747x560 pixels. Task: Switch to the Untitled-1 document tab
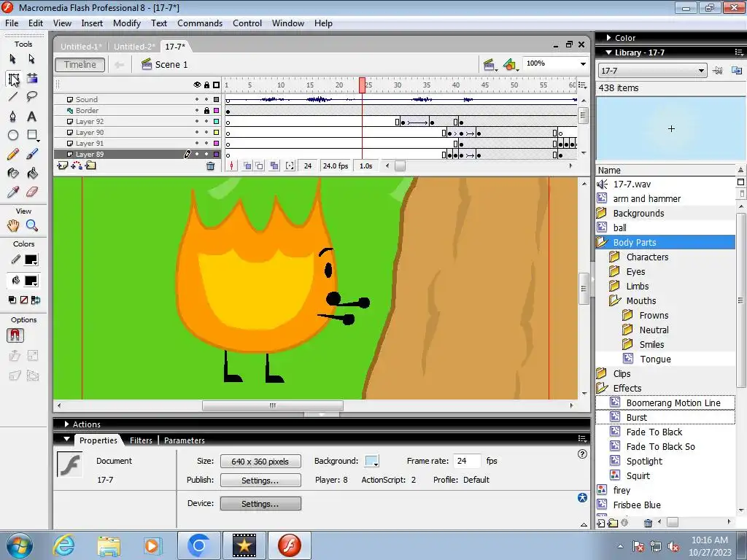[x=81, y=47]
